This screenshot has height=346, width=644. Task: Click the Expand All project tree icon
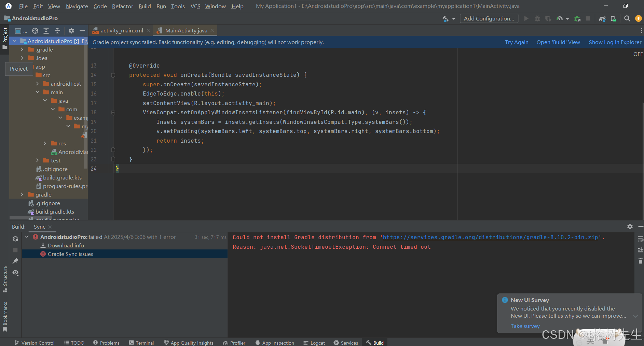(x=46, y=31)
